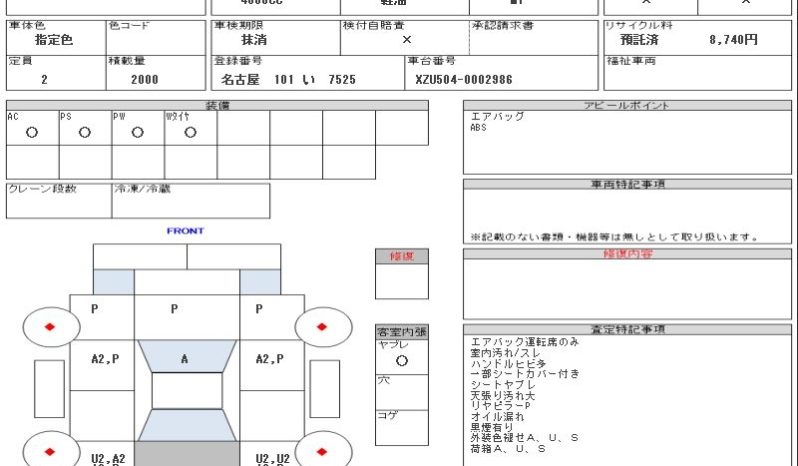Click the オイル漏れ note line

tap(497, 417)
